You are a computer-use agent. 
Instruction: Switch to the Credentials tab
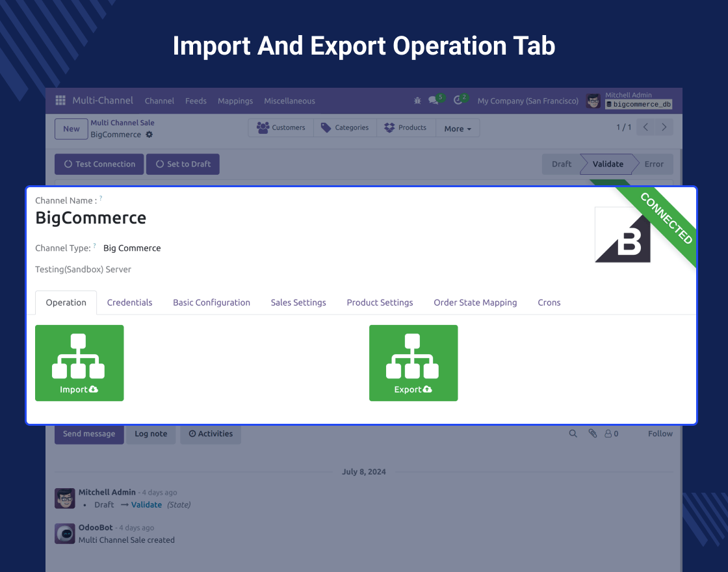point(129,303)
